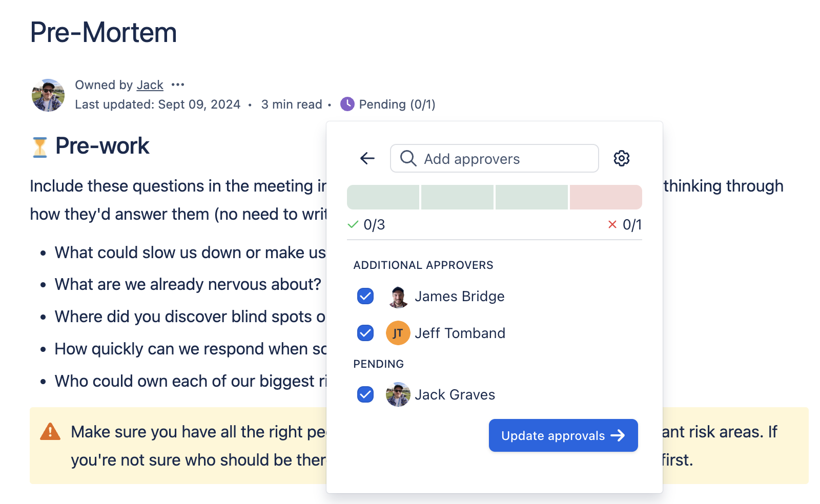
Task: Select the Jack Graves name entry
Action: tap(455, 395)
